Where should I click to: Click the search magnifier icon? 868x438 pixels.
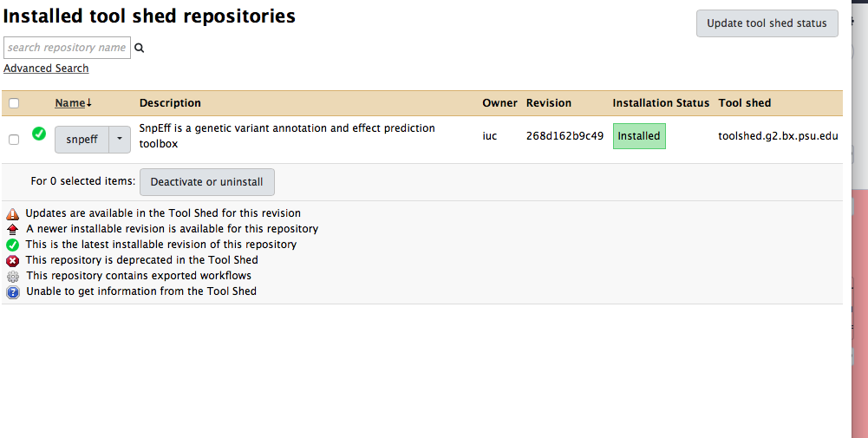tap(139, 49)
